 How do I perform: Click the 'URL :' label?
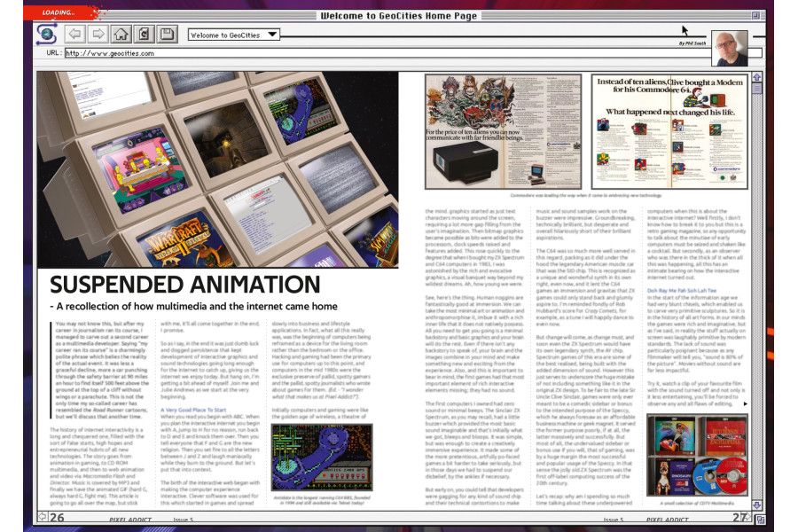[54, 52]
